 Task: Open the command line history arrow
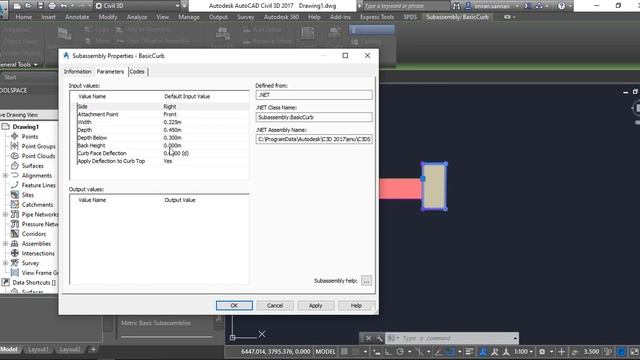pos(515,338)
